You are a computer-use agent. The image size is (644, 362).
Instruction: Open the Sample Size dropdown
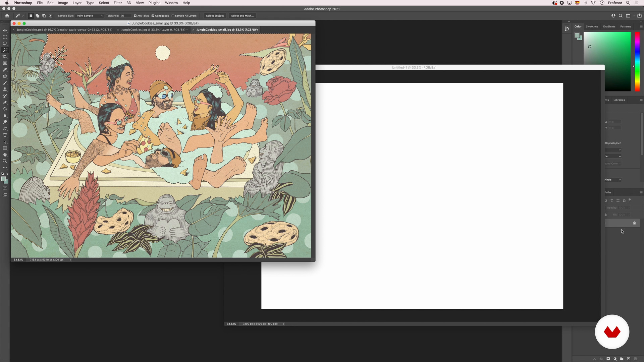[x=89, y=16]
